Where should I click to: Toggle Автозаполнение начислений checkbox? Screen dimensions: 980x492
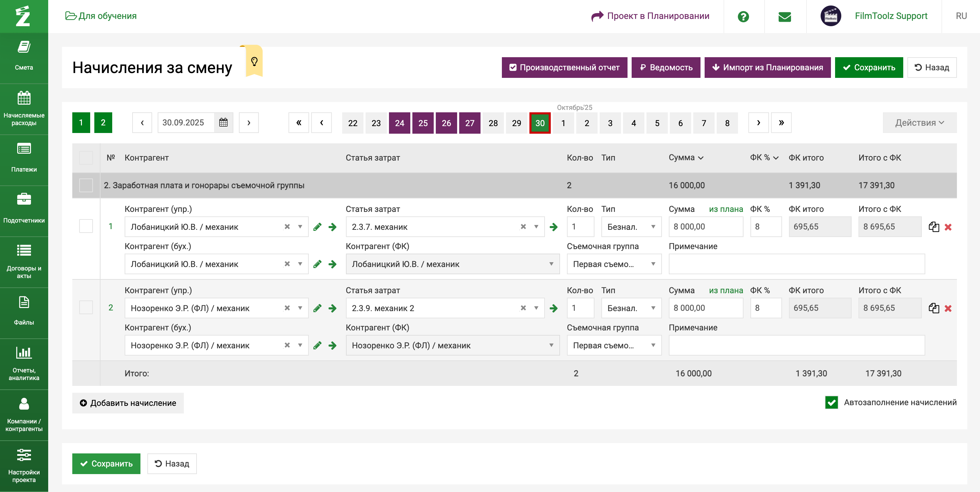click(x=831, y=402)
